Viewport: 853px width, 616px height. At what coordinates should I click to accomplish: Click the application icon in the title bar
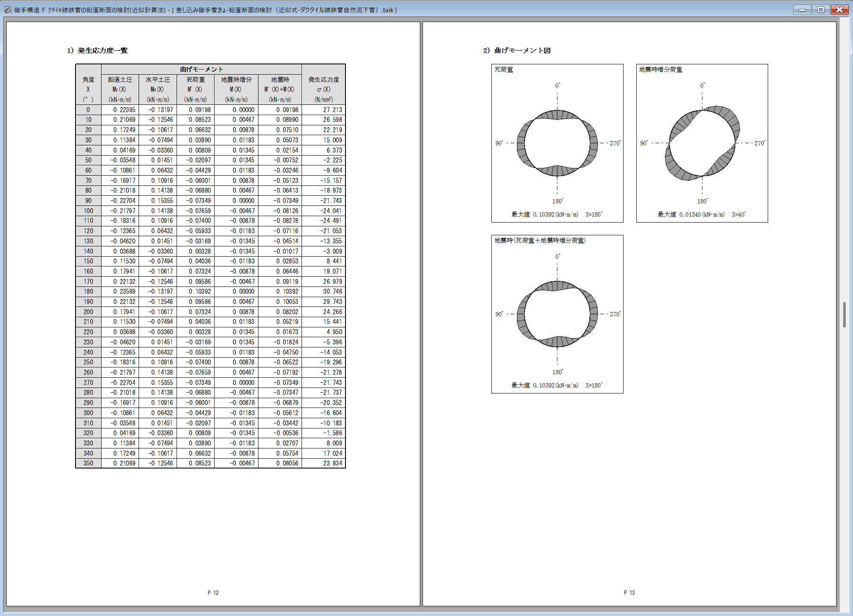[x=8, y=9]
